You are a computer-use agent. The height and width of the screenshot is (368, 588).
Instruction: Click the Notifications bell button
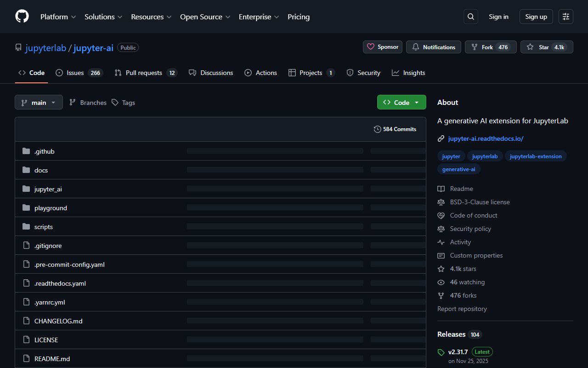tap(434, 47)
